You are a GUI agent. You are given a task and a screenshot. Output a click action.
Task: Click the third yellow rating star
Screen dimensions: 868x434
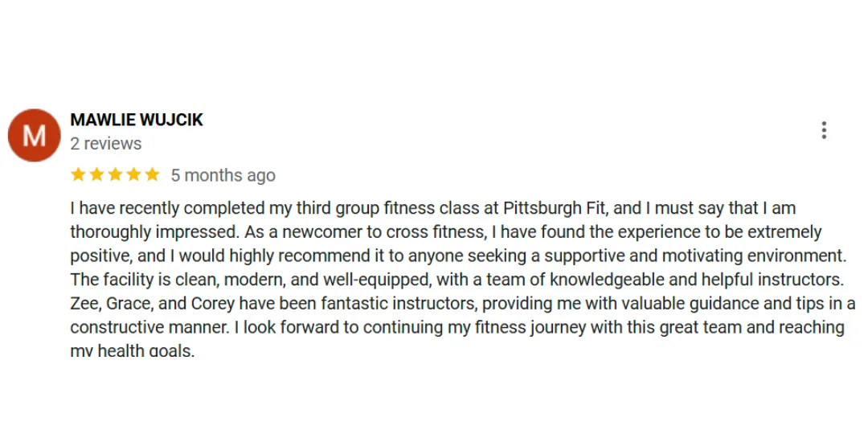tap(115, 175)
